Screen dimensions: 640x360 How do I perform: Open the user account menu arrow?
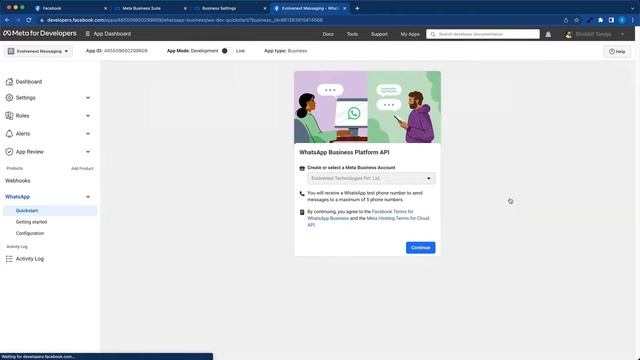(622, 34)
